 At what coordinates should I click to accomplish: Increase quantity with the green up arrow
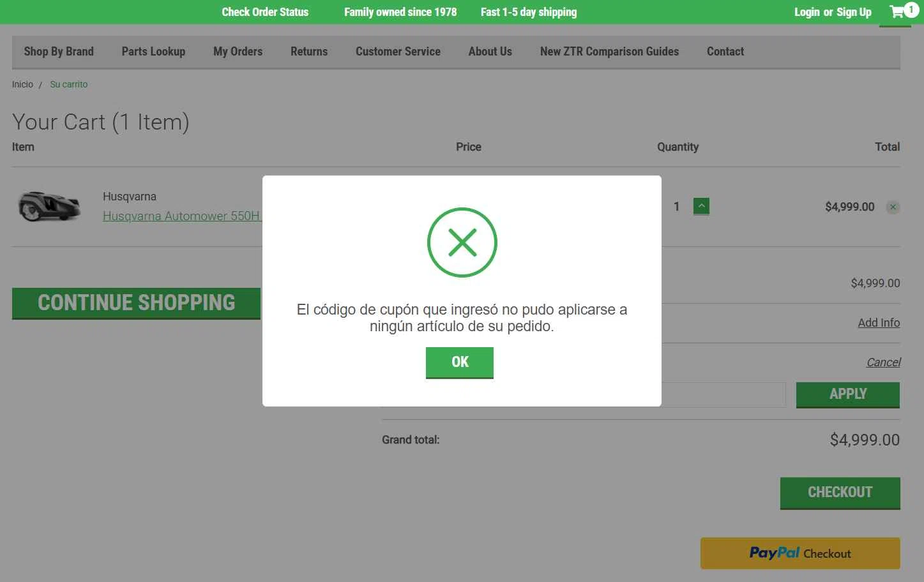[701, 206]
